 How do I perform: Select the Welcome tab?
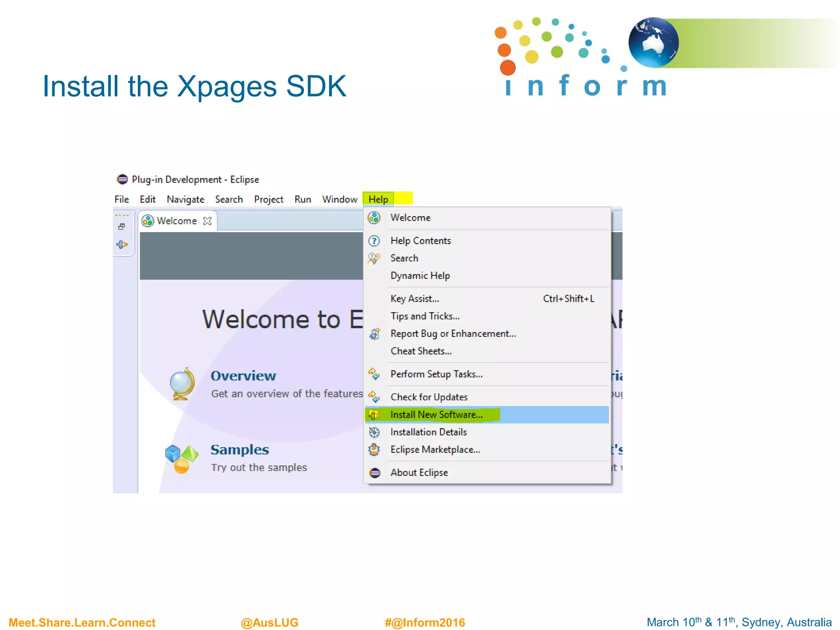tap(176, 221)
